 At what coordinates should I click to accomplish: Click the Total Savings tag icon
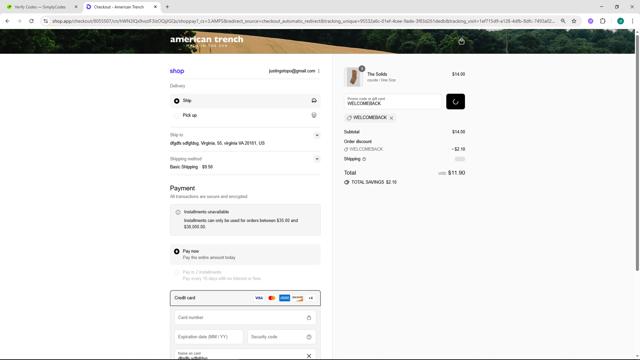point(347,182)
